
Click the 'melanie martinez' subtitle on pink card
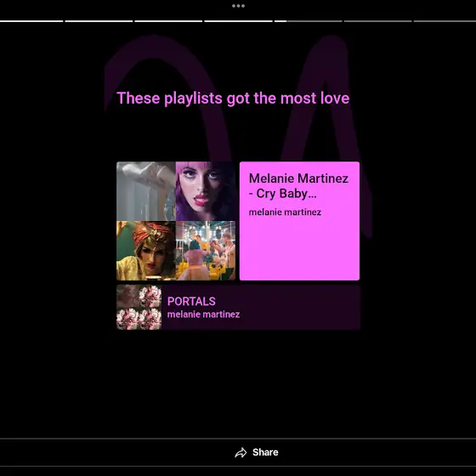[285, 212]
